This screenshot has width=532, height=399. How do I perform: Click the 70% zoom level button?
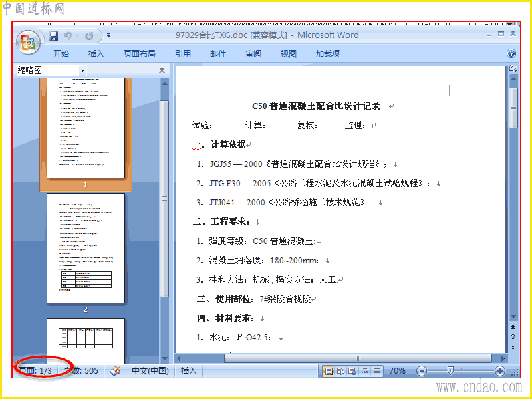[x=397, y=371]
